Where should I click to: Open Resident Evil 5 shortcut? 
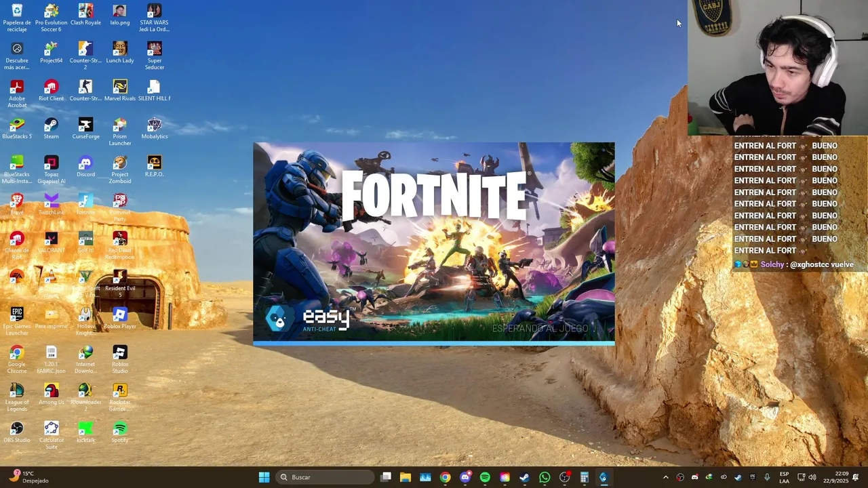coord(120,283)
